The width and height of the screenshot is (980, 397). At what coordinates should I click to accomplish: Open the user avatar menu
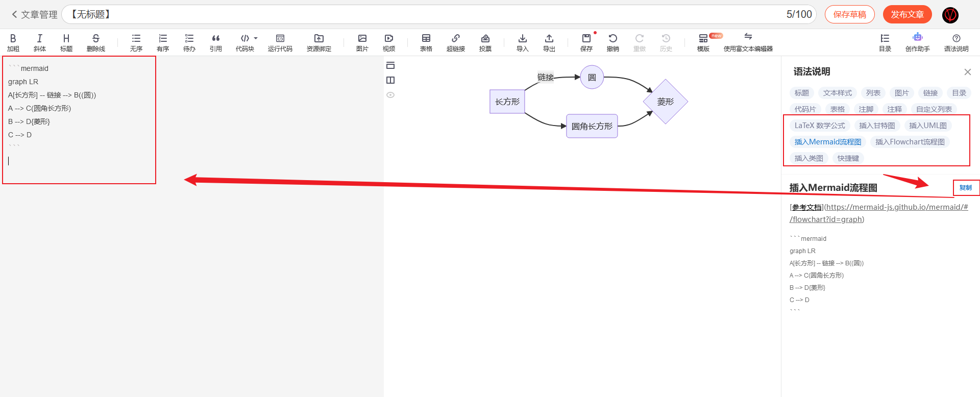tap(950, 15)
